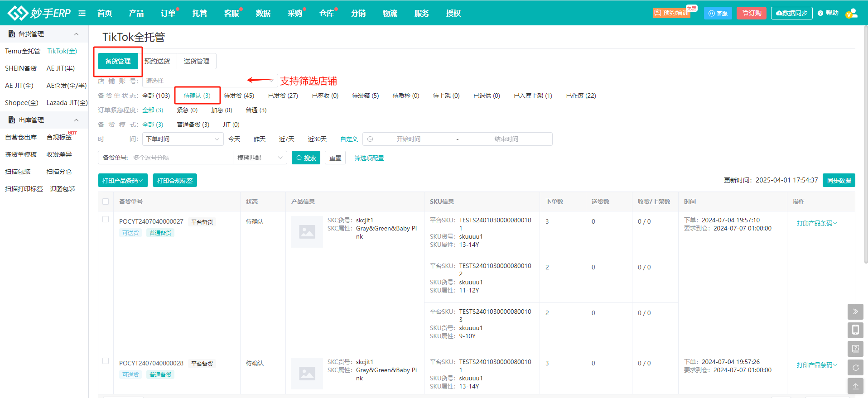Click the 妙手ERP logo
Viewport: 868px width, 398px height.
[x=39, y=13]
